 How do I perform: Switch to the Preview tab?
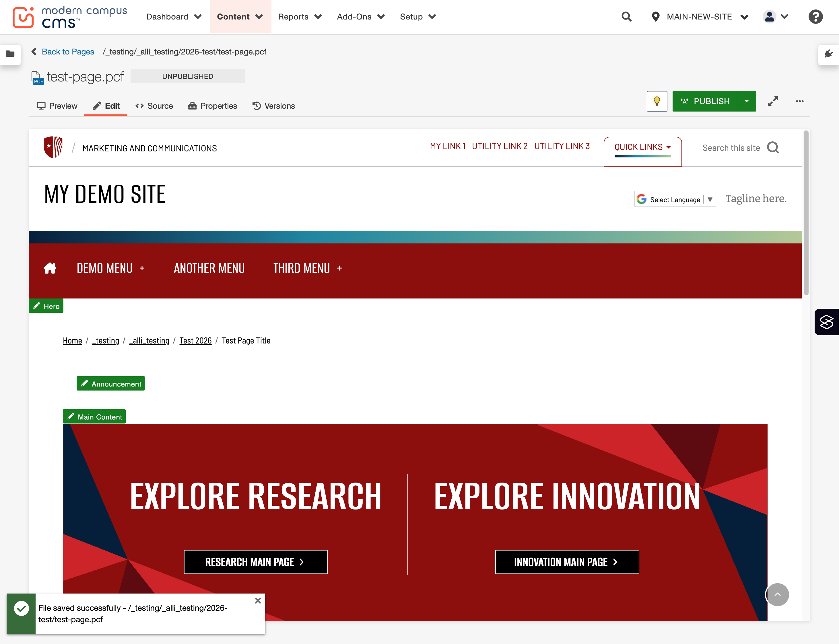click(x=57, y=106)
